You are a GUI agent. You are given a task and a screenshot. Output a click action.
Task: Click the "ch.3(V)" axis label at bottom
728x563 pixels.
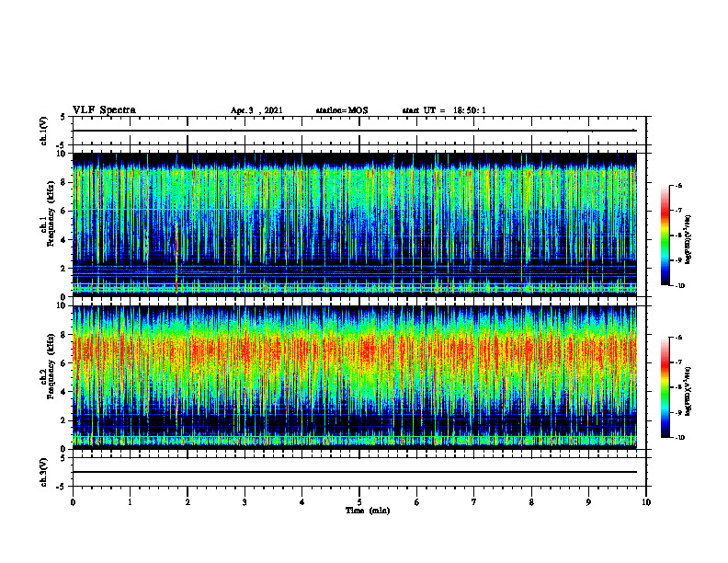click(43, 472)
